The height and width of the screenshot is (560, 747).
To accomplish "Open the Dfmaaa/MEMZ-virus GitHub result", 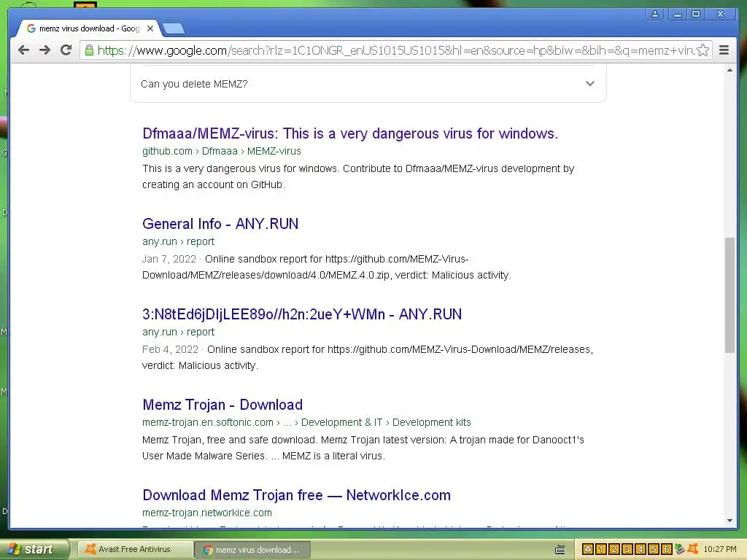I will click(x=350, y=134).
